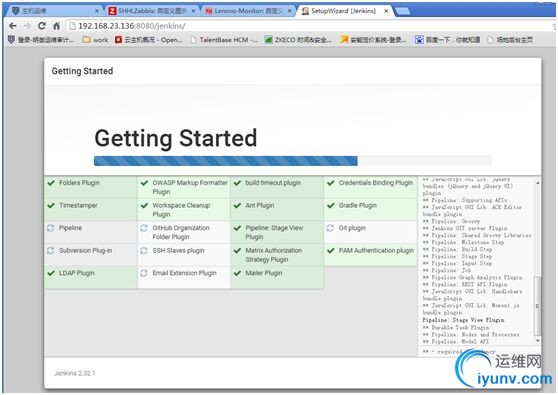Go forward with the browser forward arrow
This screenshot has height=395, width=558.
(27, 26)
